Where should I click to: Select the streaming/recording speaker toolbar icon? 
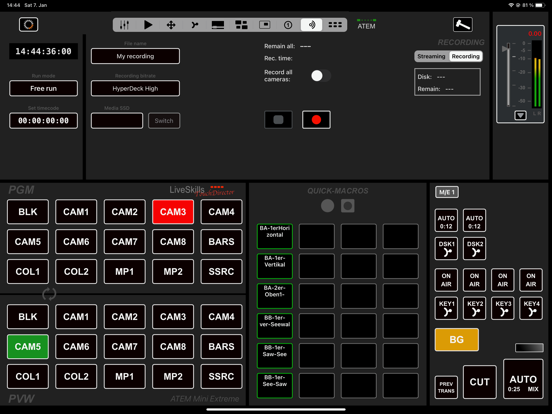click(x=312, y=25)
